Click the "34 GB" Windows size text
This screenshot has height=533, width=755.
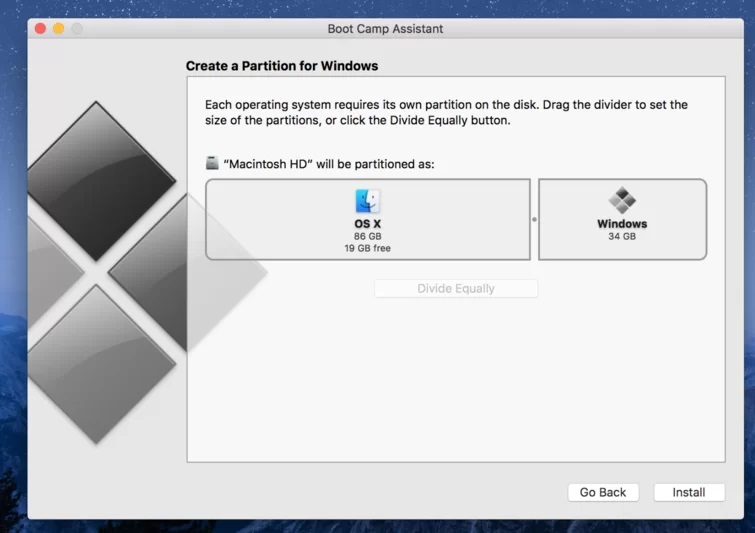pos(622,236)
